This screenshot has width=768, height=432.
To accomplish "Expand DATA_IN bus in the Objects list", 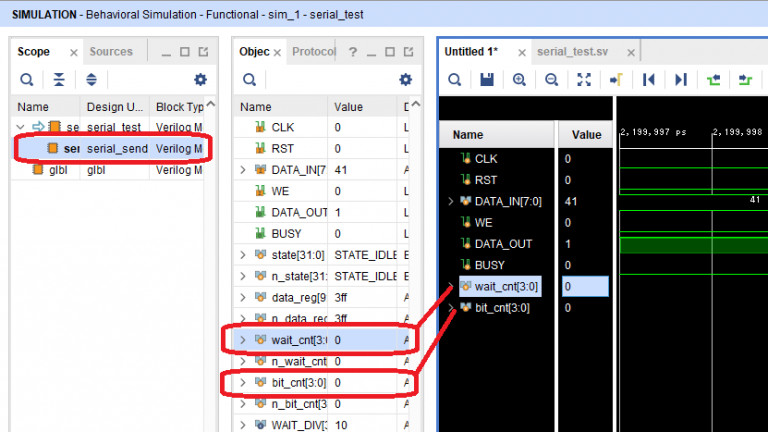I will tap(243, 170).
